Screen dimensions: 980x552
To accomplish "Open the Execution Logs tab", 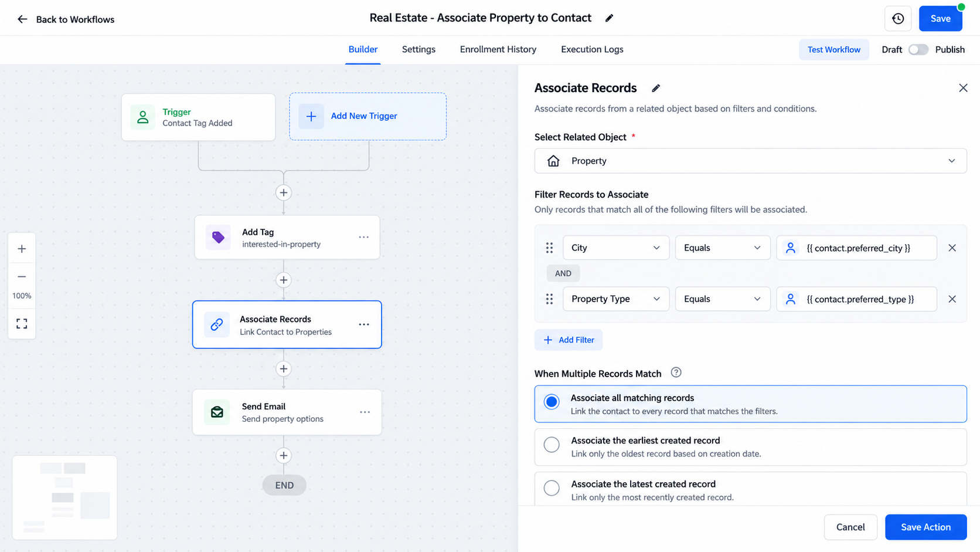I will coord(592,49).
